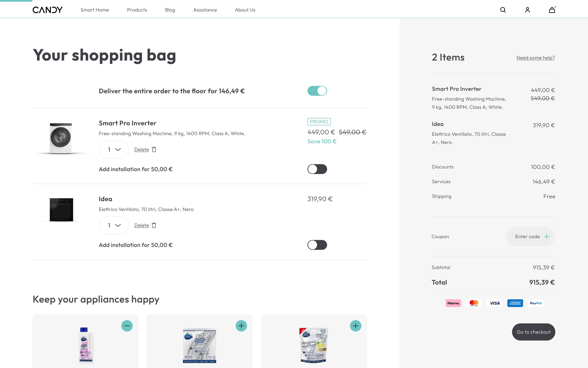This screenshot has height=368, width=588.
Task: Enable installation toggle for Smart Pro Inverter
Action: click(317, 169)
